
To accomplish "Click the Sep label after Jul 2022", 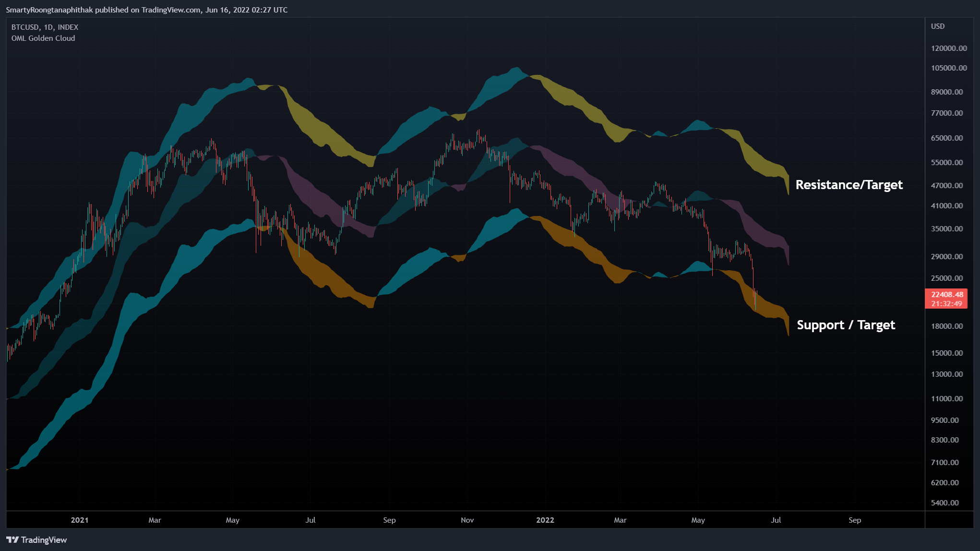I will [x=855, y=520].
